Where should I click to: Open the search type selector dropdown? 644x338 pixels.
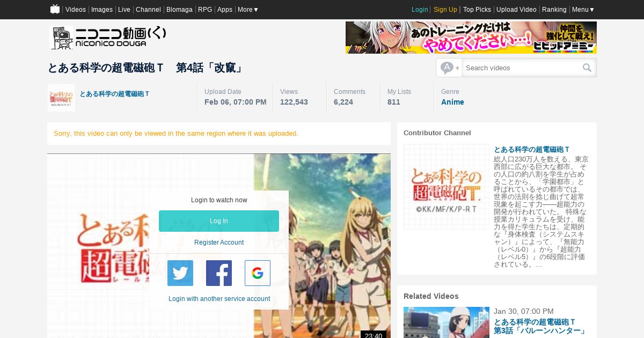point(449,68)
